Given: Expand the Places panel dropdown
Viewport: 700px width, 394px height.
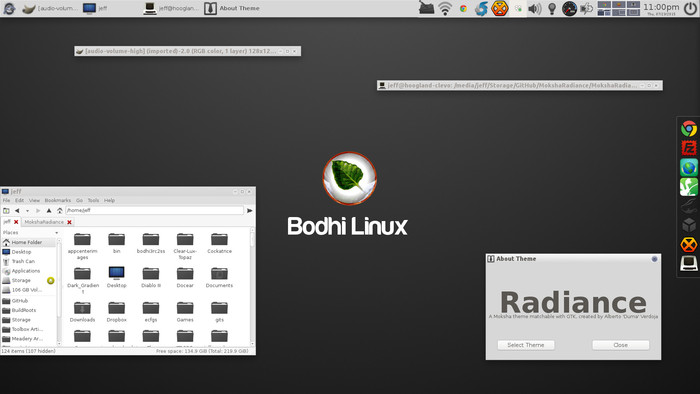Looking at the screenshot, I should [x=57, y=232].
